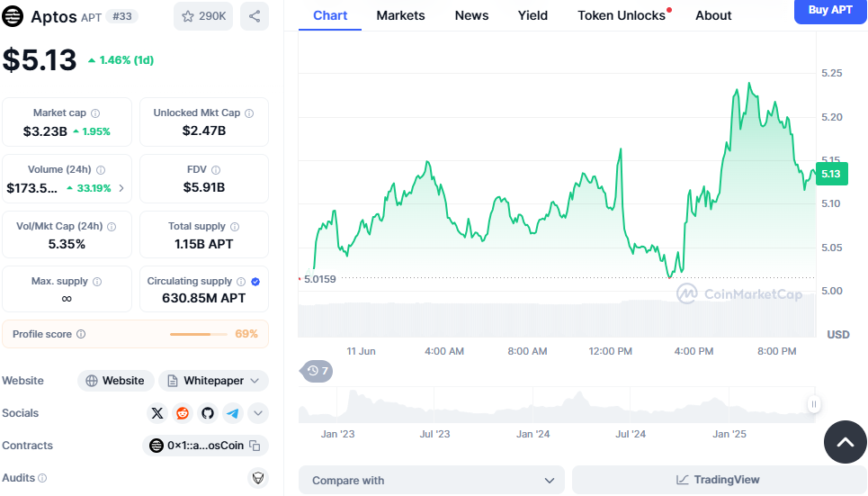This screenshot has height=496, width=868.
Task: Switch to the Yield tab
Action: click(x=532, y=15)
